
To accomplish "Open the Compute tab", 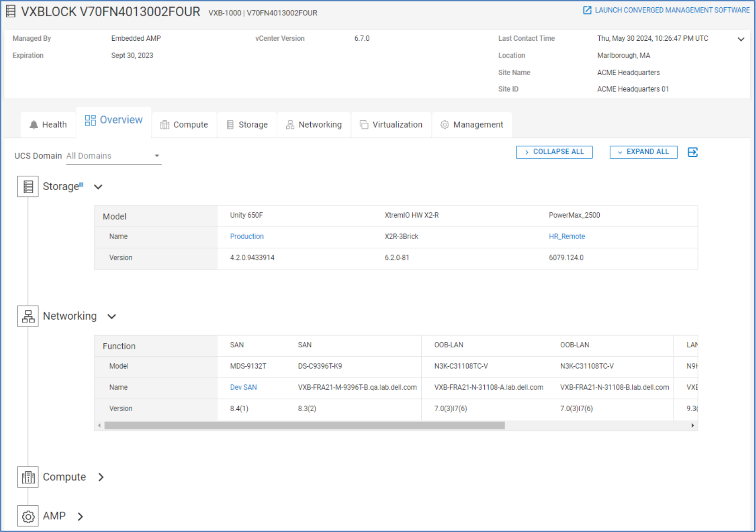I will pos(184,125).
